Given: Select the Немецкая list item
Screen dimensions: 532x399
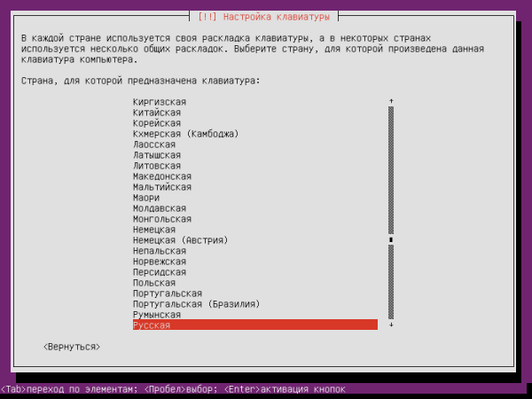Looking at the screenshot, I should [x=154, y=230].
